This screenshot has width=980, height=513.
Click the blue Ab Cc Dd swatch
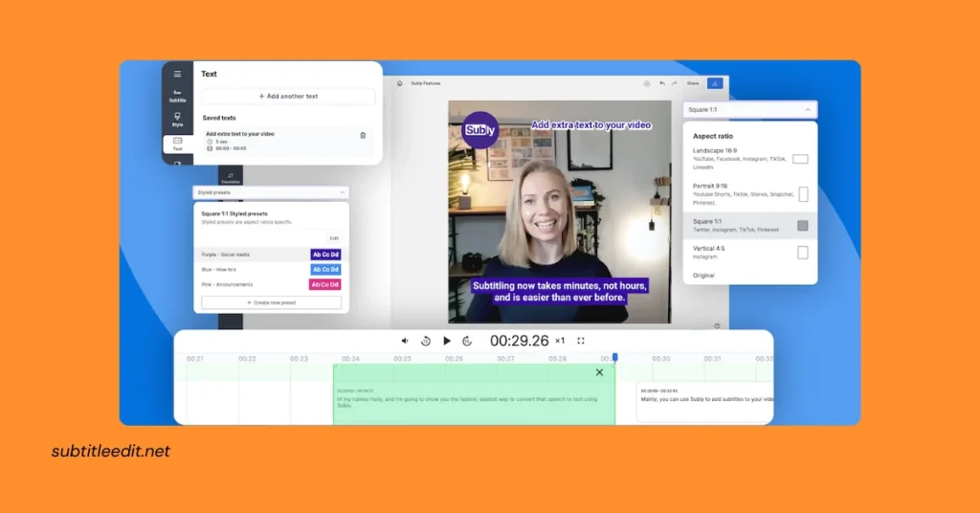pyautogui.click(x=325, y=269)
